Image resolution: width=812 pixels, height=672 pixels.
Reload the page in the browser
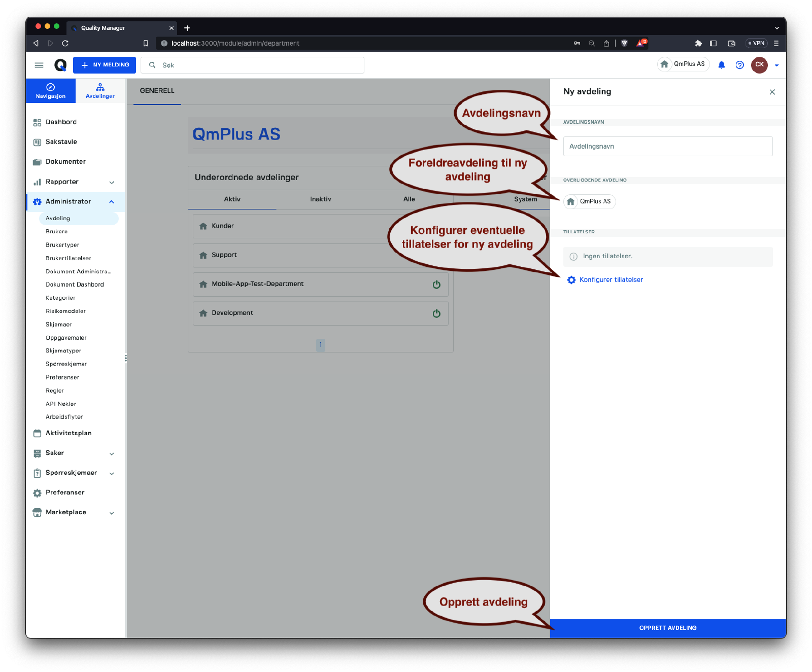click(65, 44)
